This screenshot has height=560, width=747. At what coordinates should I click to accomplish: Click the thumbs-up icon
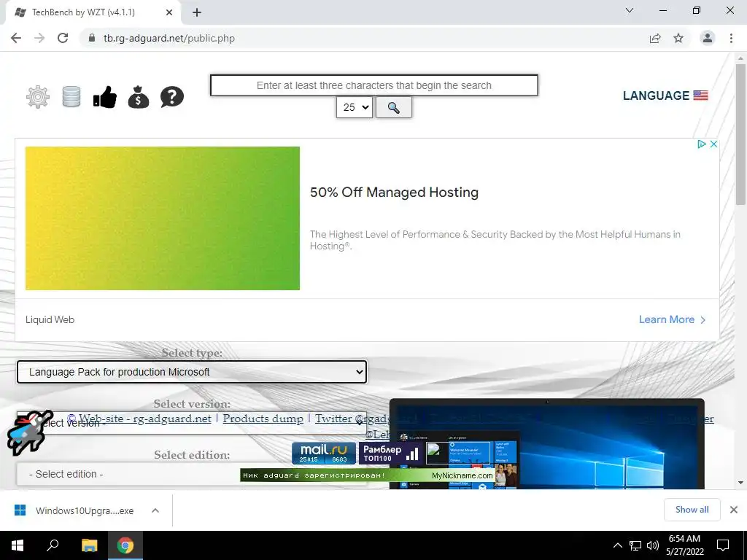pos(105,97)
